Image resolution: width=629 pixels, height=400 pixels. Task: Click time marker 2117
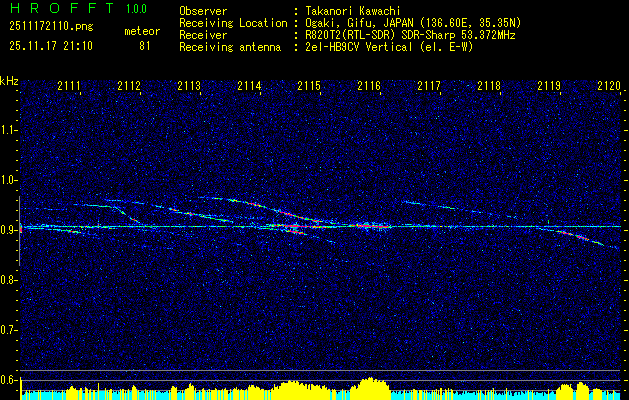tap(429, 86)
